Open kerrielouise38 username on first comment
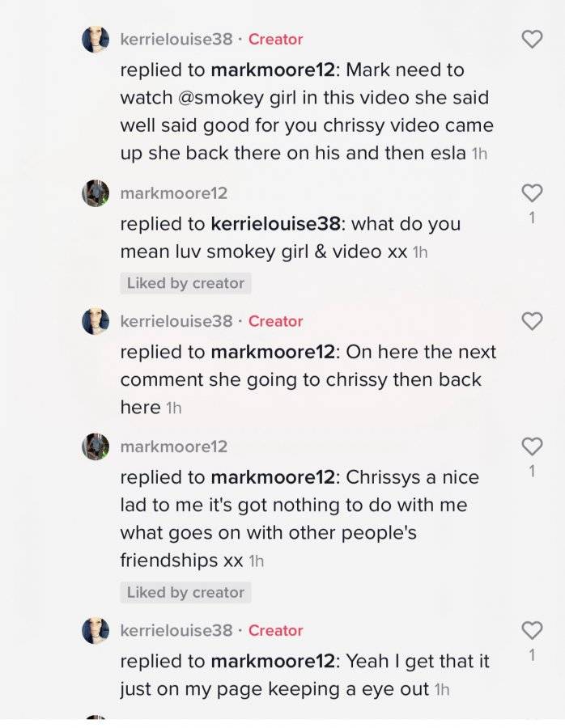 176,39
